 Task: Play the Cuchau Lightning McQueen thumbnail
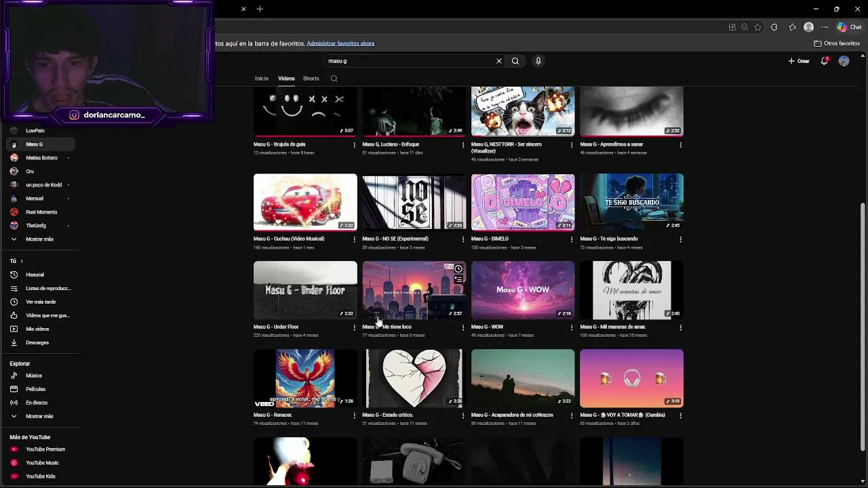click(x=305, y=203)
